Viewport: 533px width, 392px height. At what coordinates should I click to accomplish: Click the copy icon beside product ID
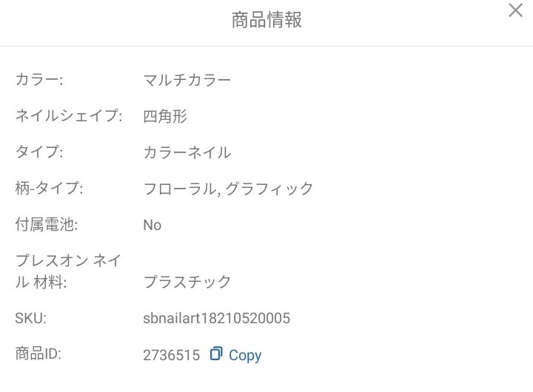(x=216, y=354)
